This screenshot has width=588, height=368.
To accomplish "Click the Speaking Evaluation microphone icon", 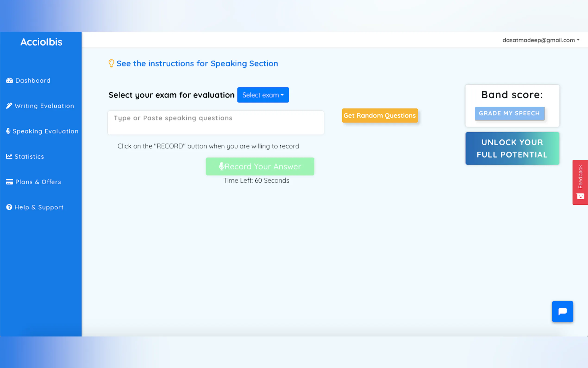I will point(8,131).
